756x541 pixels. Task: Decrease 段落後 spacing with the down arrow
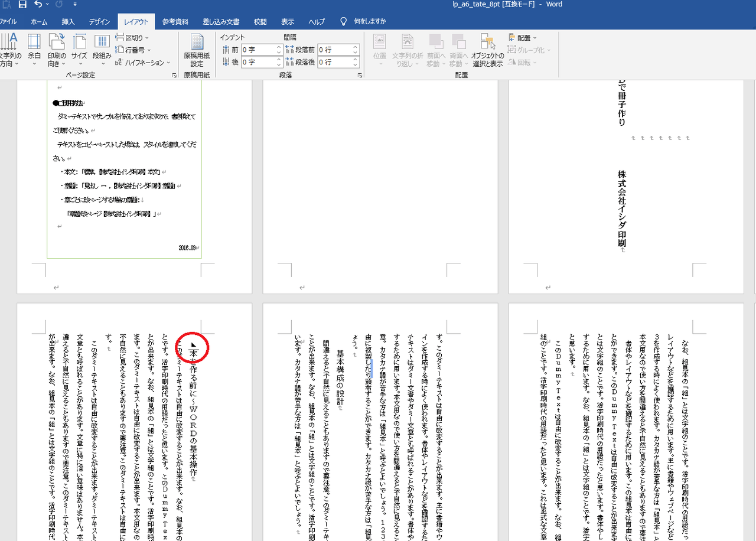pyautogui.click(x=356, y=65)
